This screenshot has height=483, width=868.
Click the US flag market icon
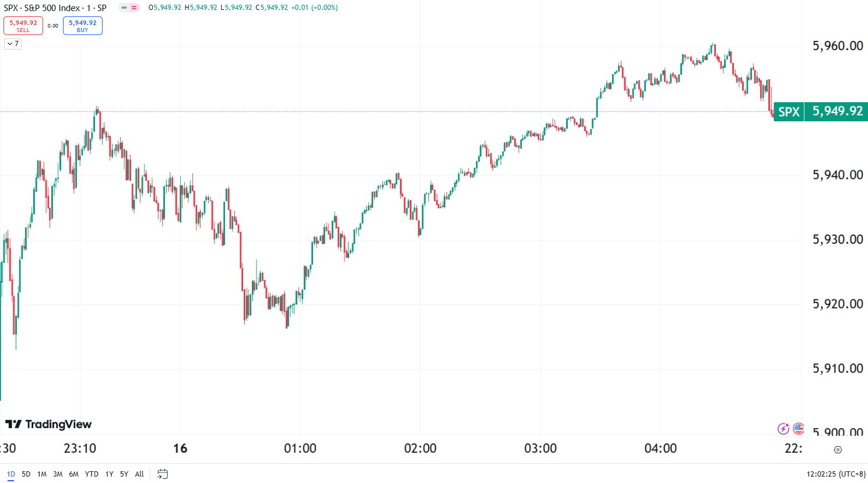tap(797, 430)
